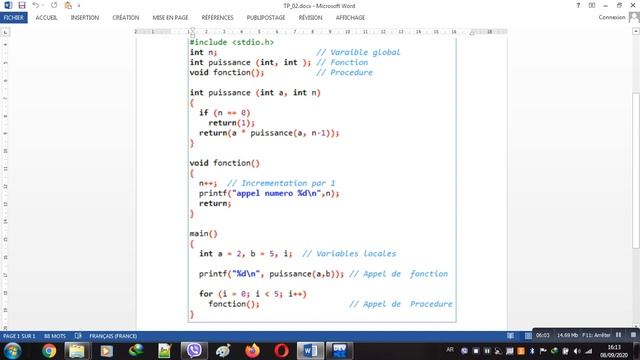Screen dimensions: 640x360
Task: Undo the last action
Action: click(x=36, y=5)
